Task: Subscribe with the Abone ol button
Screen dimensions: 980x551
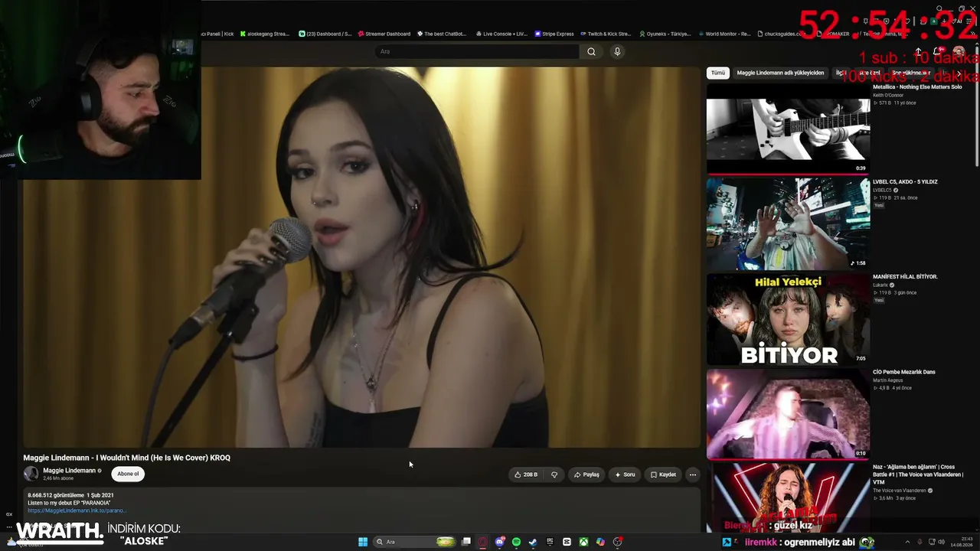Action: point(128,474)
